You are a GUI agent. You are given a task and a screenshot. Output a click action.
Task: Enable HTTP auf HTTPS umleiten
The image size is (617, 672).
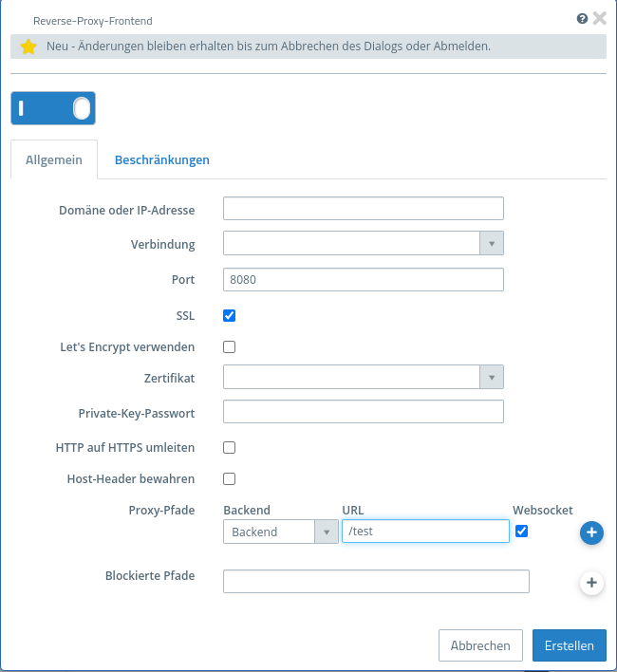(x=229, y=447)
